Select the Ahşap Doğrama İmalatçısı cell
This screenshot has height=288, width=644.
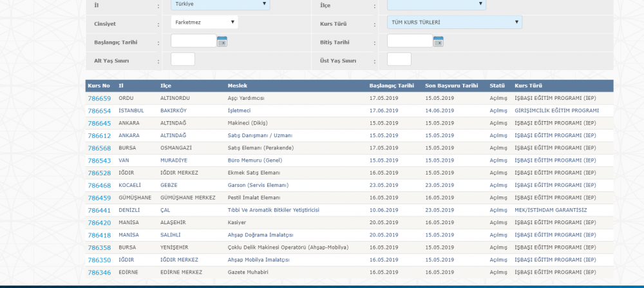tap(260, 235)
